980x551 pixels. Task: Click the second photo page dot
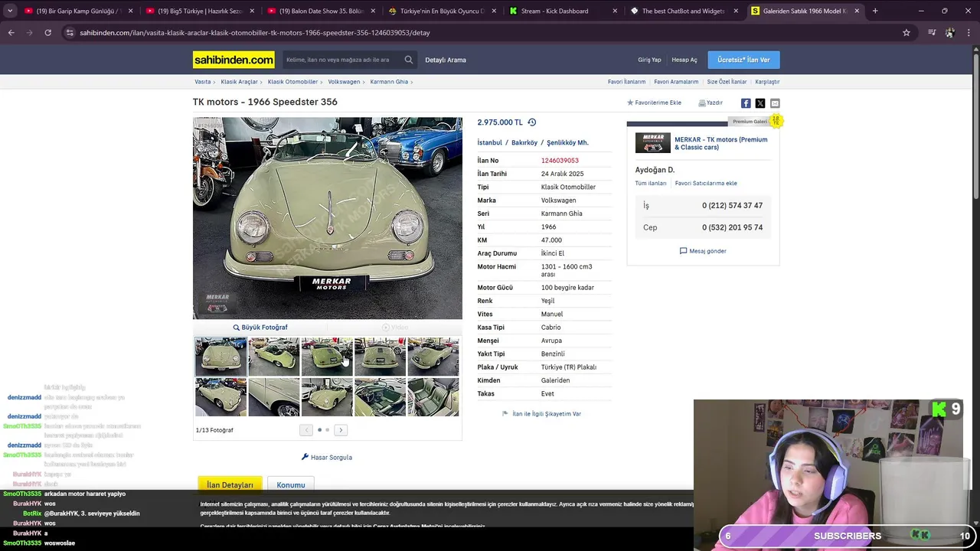[x=328, y=430]
